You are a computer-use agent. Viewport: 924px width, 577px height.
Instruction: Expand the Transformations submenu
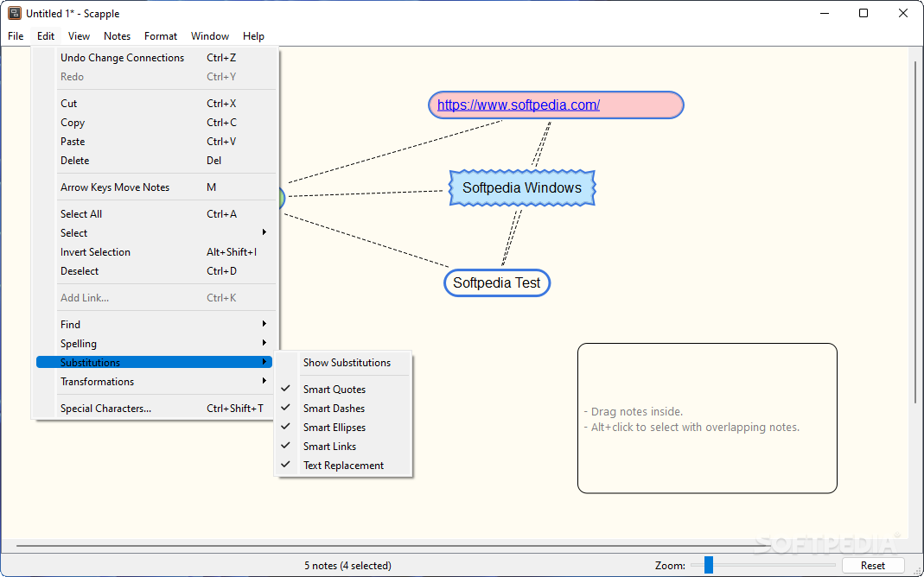pos(155,382)
